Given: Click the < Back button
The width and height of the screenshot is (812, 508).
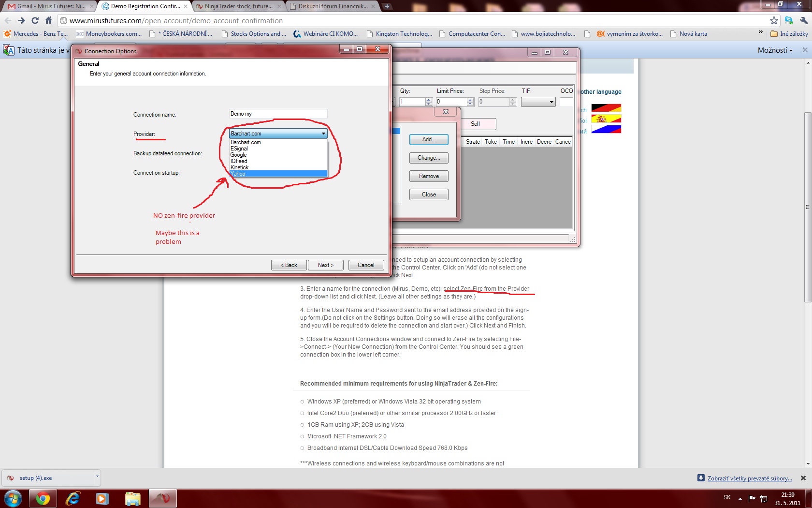Looking at the screenshot, I should click(x=289, y=265).
